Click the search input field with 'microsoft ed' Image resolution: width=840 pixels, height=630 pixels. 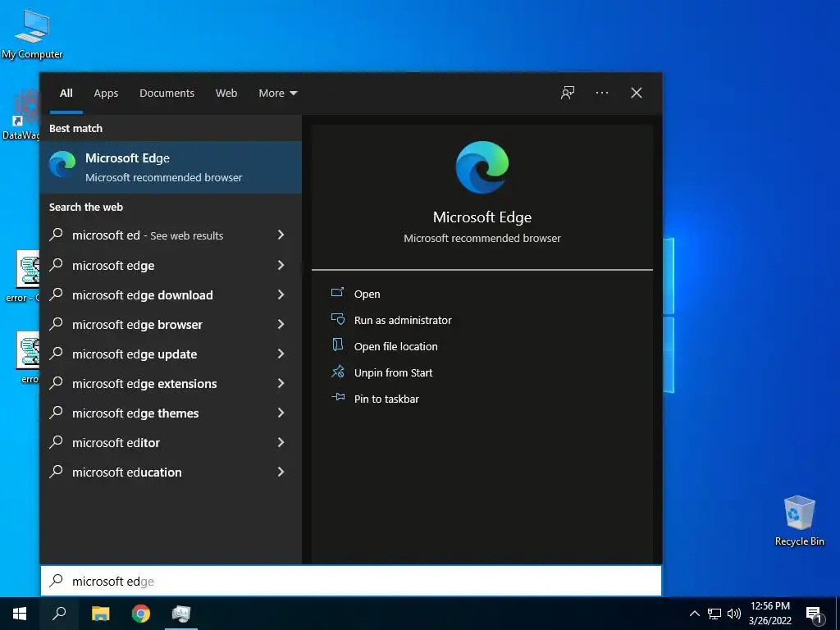351,581
